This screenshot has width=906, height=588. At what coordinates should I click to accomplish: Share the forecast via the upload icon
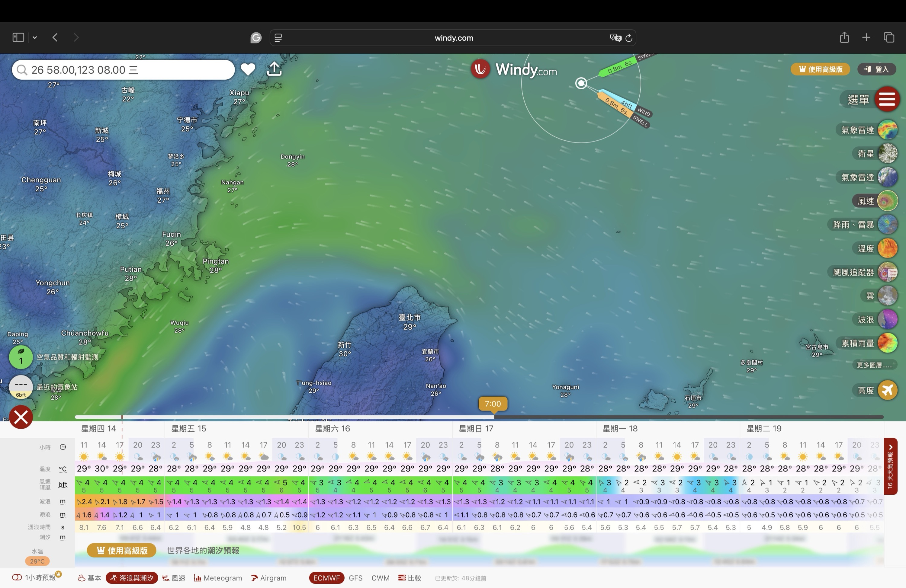[274, 69]
